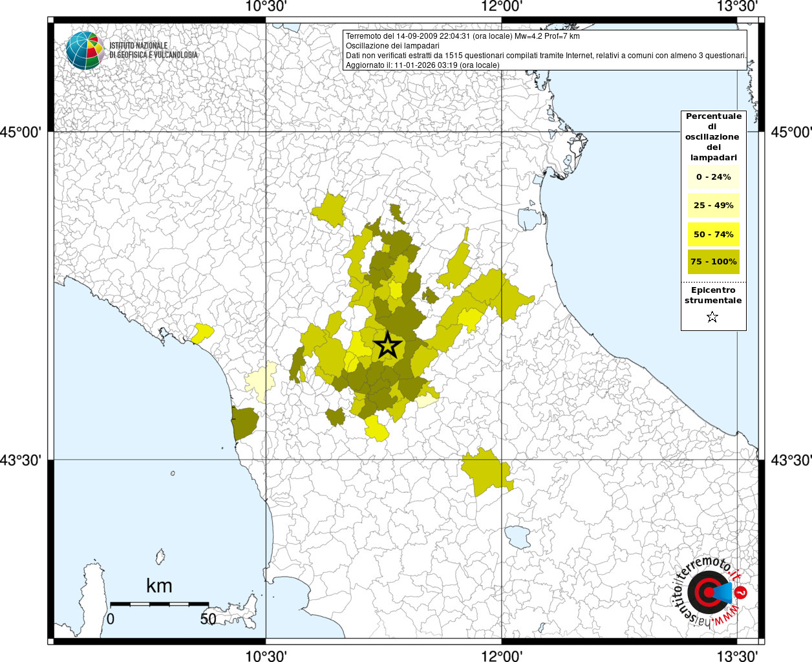
Task: Click the 'Terremoto del 14-09-2009' header line
Action: pos(462,36)
